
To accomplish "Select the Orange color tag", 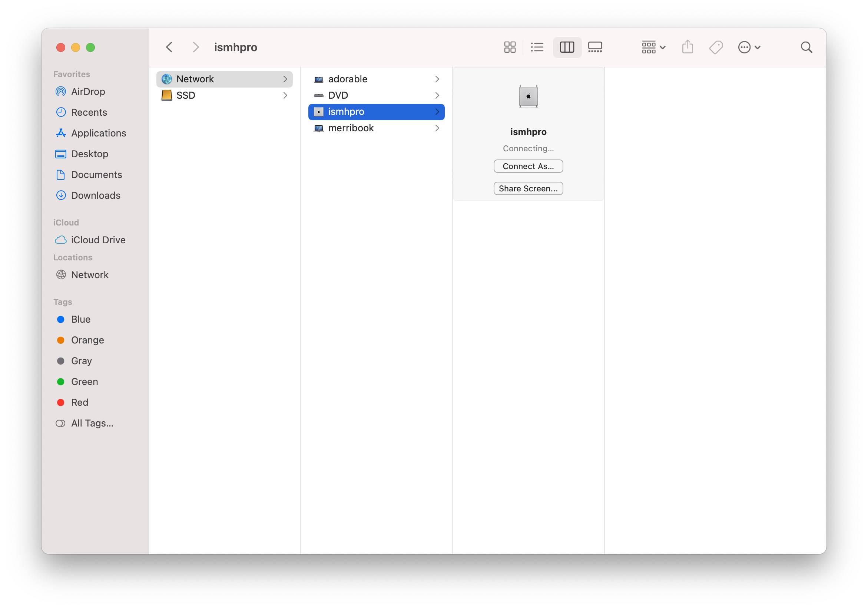I will [87, 340].
